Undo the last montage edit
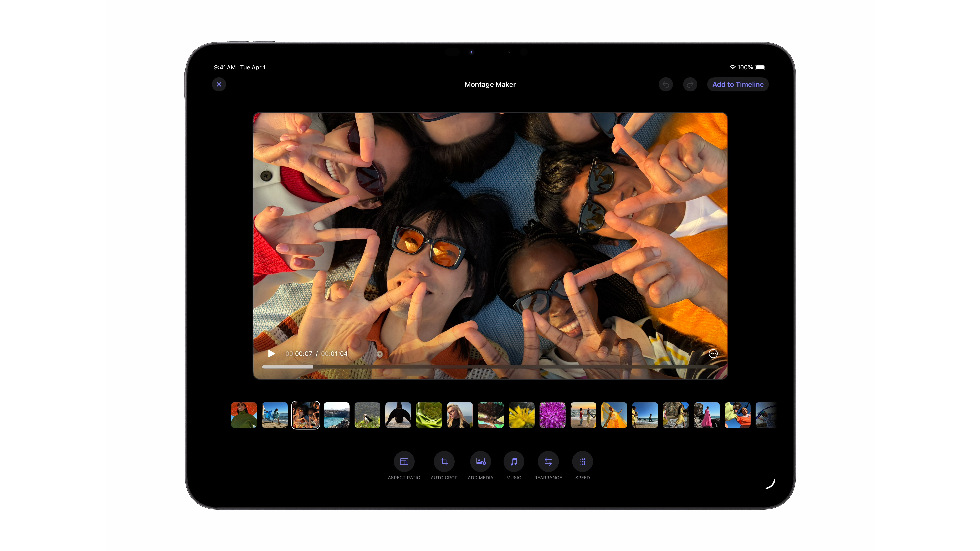Screen dimensions: 980x551 [x=666, y=84]
